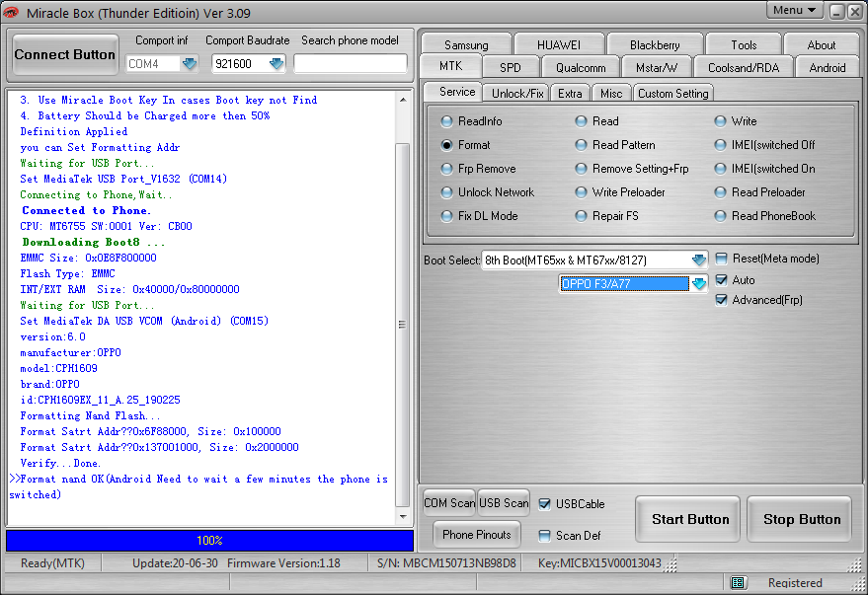This screenshot has width=868, height=595.
Task: Select the Format radio option
Action: tap(466, 145)
